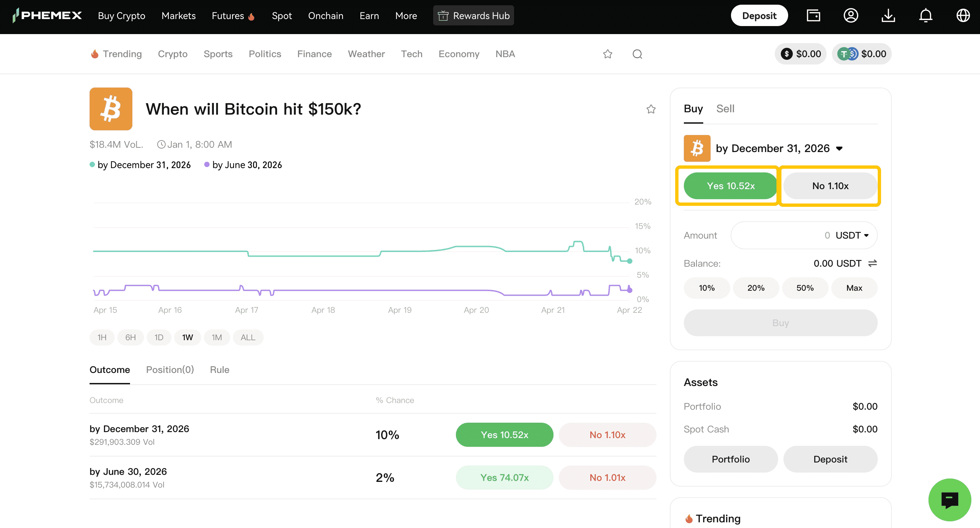Click Yes 74.07x for June 30 outcome
Screen dimensions: 980x528
tap(504, 478)
